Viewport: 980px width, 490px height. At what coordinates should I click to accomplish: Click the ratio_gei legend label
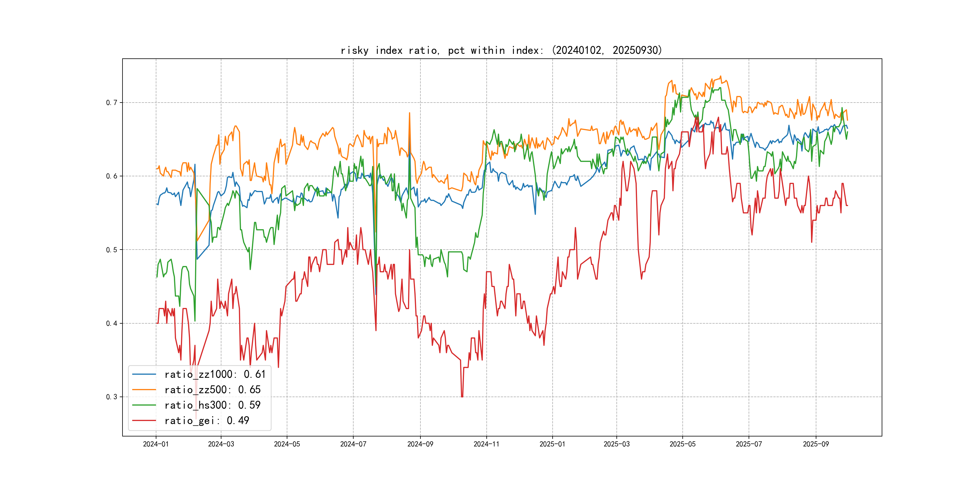tap(207, 420)
